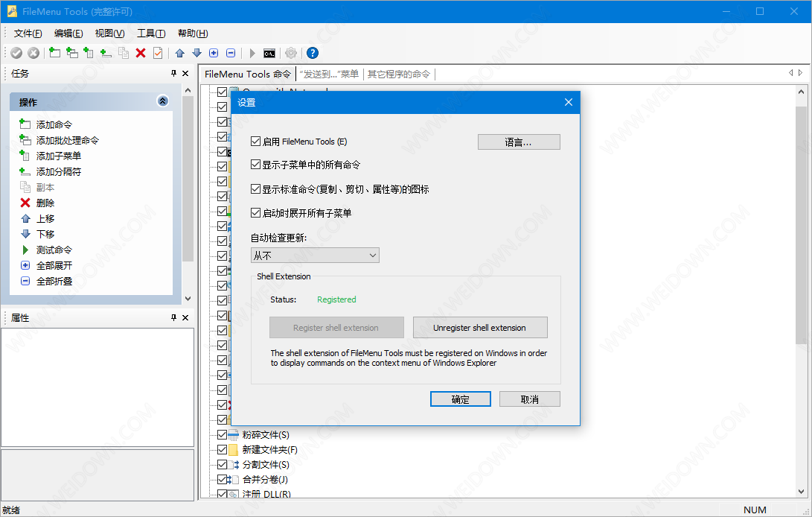Click the add batch command toolbar icon
The image size is (812, 517).
pyautogui.click(x=72, y=53)
